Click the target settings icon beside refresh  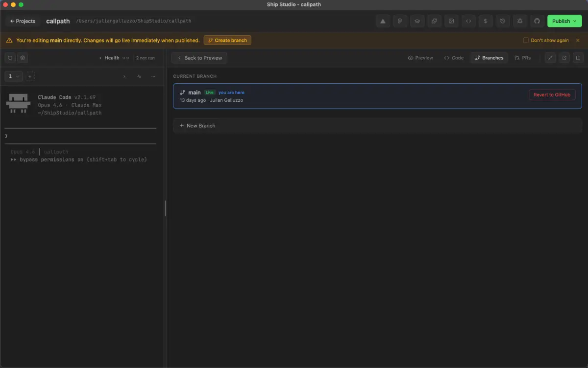(x=23, y=58)
